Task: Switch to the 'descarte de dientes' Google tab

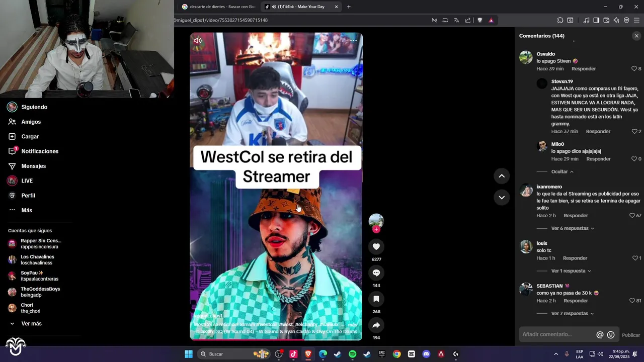Action: coord(218,7)
